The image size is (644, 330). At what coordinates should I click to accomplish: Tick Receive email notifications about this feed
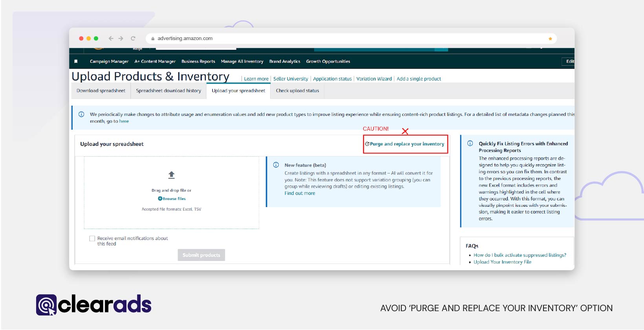(x=92, y=238)
